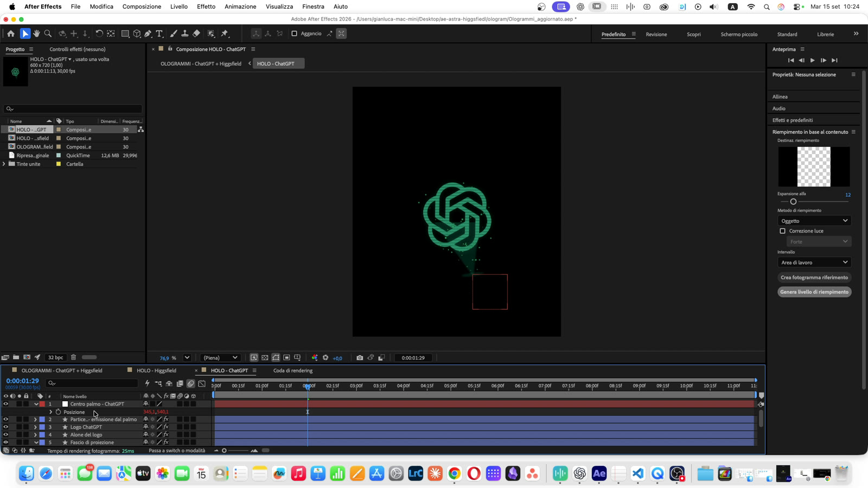This screenshot has height=488, width=868.
Task: Enable the Correzione luce checkbox
Action: tap(782, 231)
